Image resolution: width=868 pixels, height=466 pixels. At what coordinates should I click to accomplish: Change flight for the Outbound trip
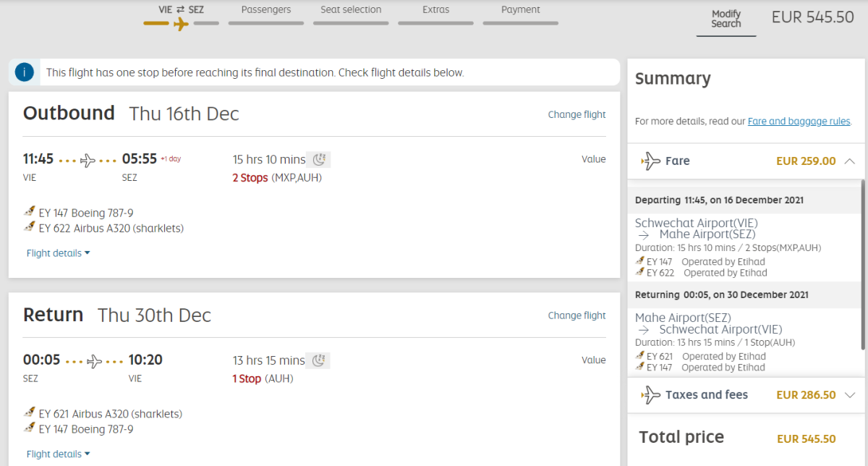click(576, 114)
